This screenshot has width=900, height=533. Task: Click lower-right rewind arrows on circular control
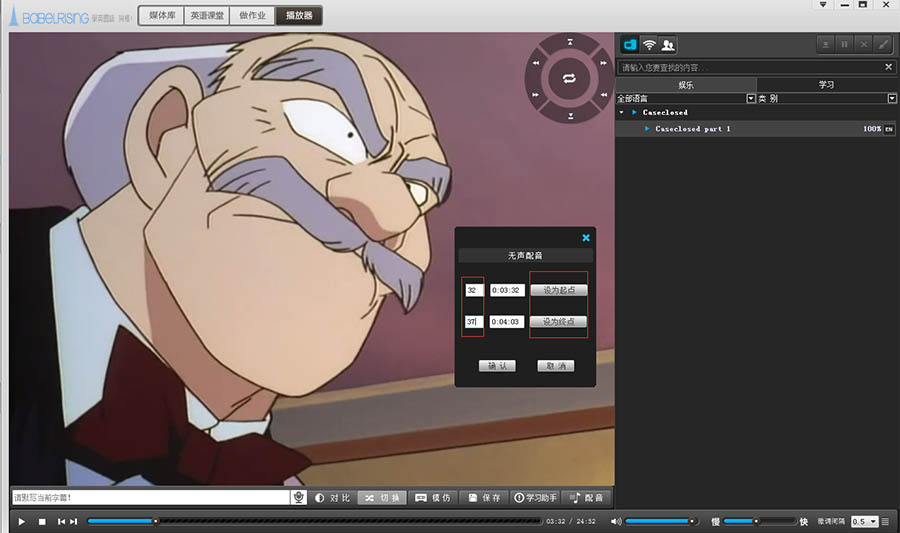click(x=604, y=95)
